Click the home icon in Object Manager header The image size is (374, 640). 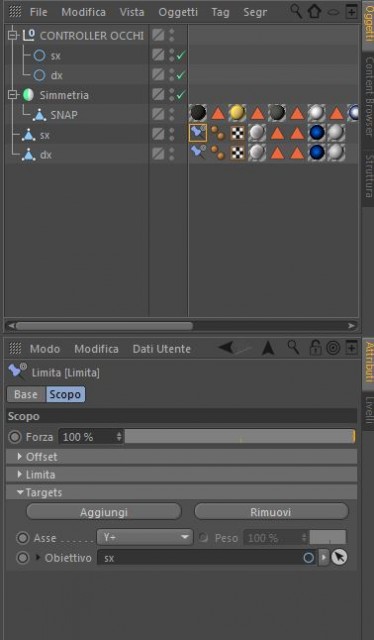(314, 11)
